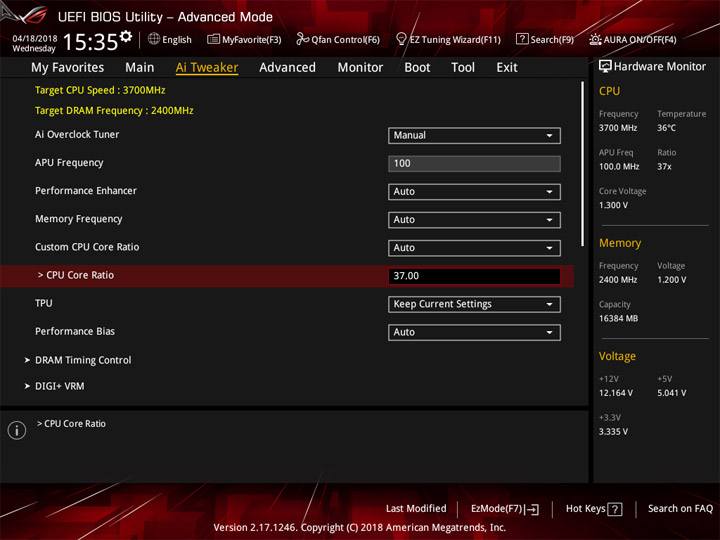The image size is (720, 540).
Task: Select the Ai Tweaker tab
Action: click(x=207, y=68)
